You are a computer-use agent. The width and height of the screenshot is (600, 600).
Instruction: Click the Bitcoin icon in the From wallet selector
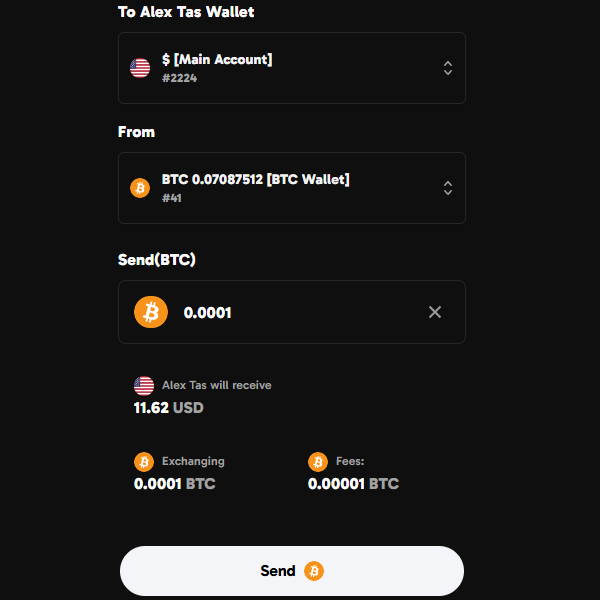pyautogui.click(x=140, y=188)
